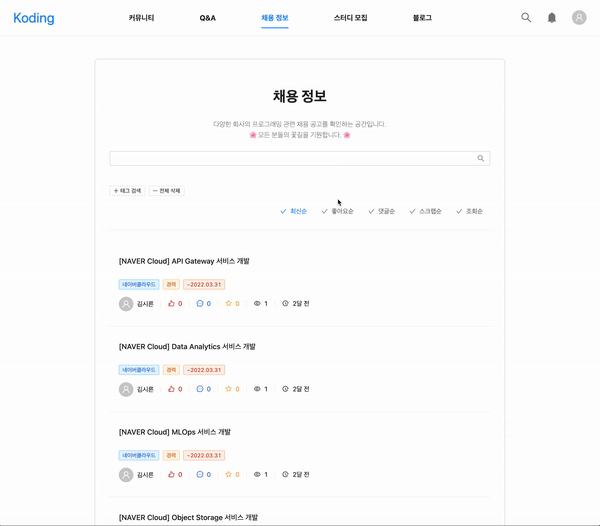Screen dimensions: 600x526
Task: Click thumbs-up icon on API Gateway post
Action: pyautogui.click(x=171, y=303)
